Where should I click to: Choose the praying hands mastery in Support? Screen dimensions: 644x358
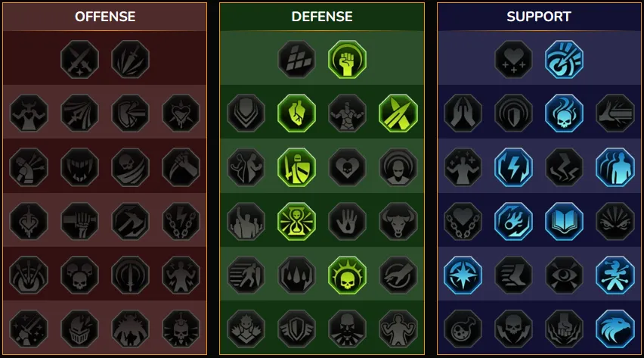(x=463, y=114)
